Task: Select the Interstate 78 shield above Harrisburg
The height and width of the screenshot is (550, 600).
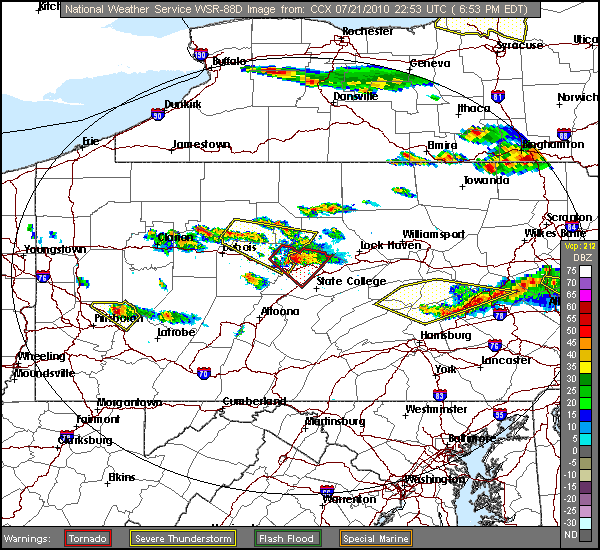Action: (499, 316)
